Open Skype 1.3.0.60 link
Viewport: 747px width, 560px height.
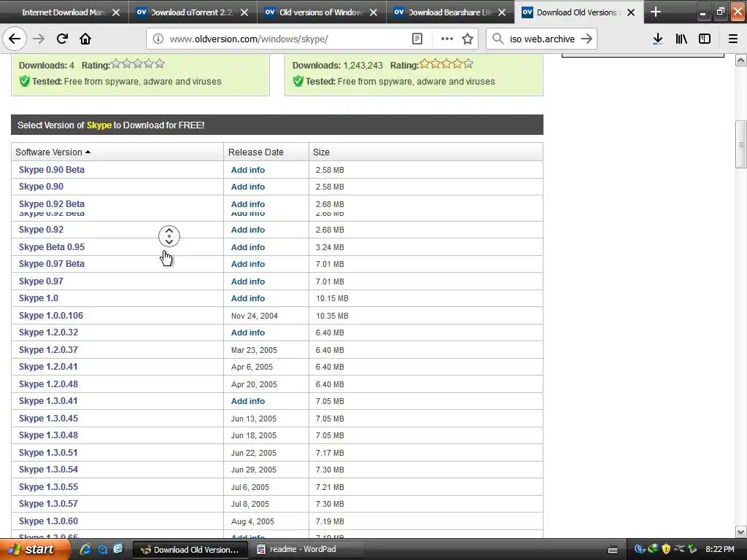click(x=48, y=521)
